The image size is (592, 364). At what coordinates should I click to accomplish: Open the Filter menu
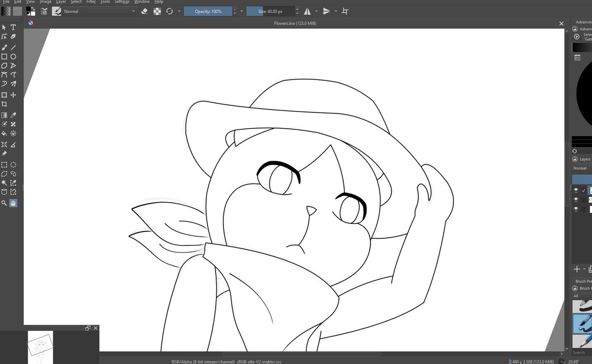pos(91,2)
